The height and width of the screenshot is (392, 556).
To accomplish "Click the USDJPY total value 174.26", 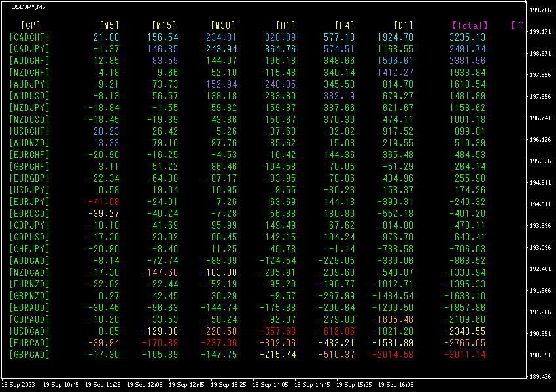I will [470, 190].
